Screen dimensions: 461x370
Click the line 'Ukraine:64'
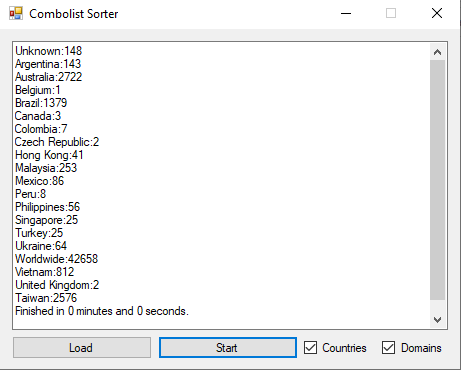click(41, 246)
